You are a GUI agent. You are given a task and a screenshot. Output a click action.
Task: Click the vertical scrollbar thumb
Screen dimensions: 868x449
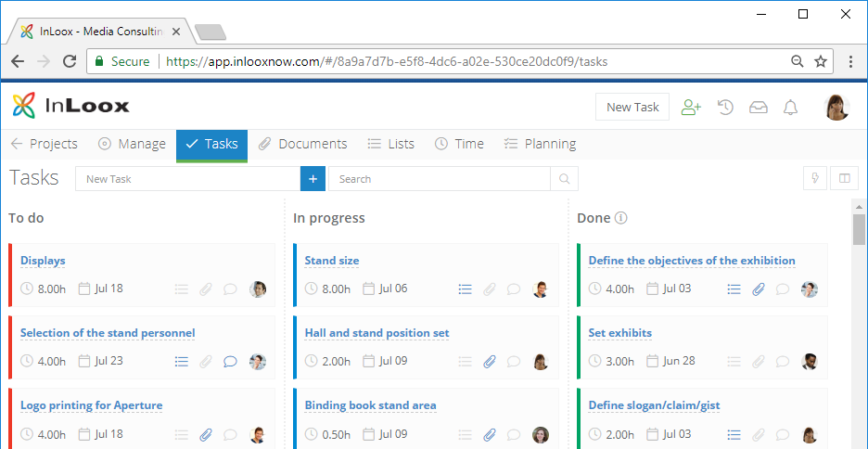[859, 229]
